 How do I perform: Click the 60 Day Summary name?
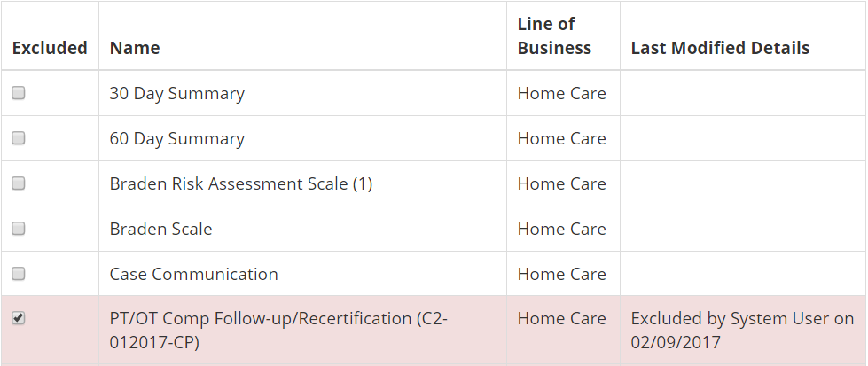point(176,138)
